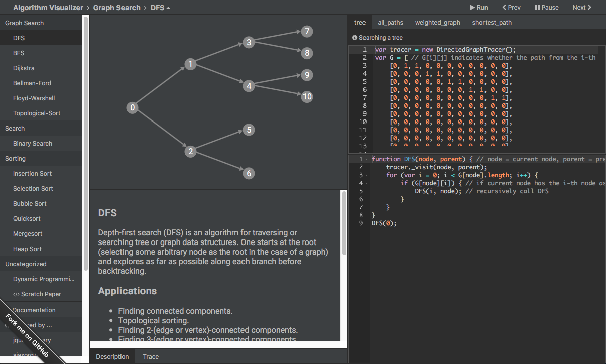The image size is (606, 364).
Task: Open the DFS dropdown caret in breadcrumb
Action: [x=168, y=8]
